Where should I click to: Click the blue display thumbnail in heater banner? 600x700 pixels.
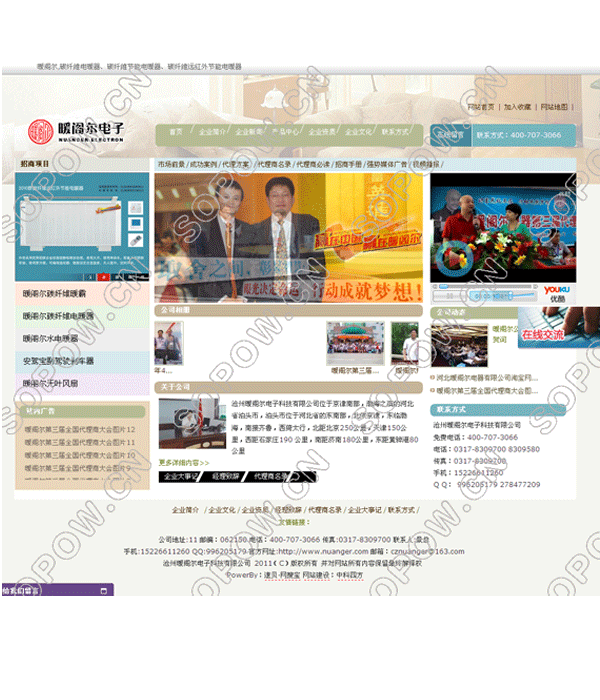pos(136,224)
